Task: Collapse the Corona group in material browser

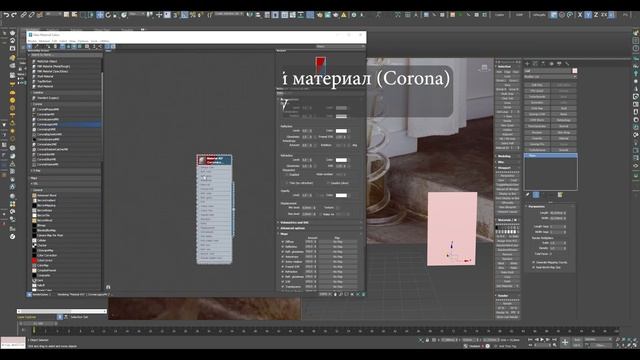Action: 65,104
